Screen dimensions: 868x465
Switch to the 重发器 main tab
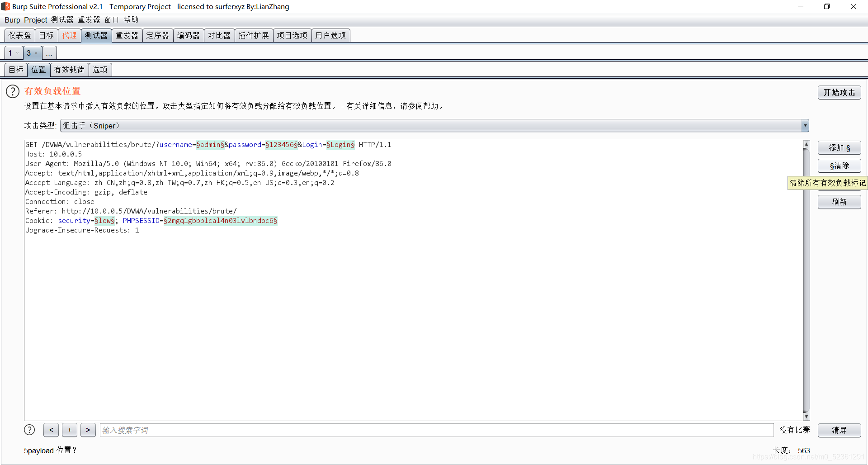tap(127, 35)
